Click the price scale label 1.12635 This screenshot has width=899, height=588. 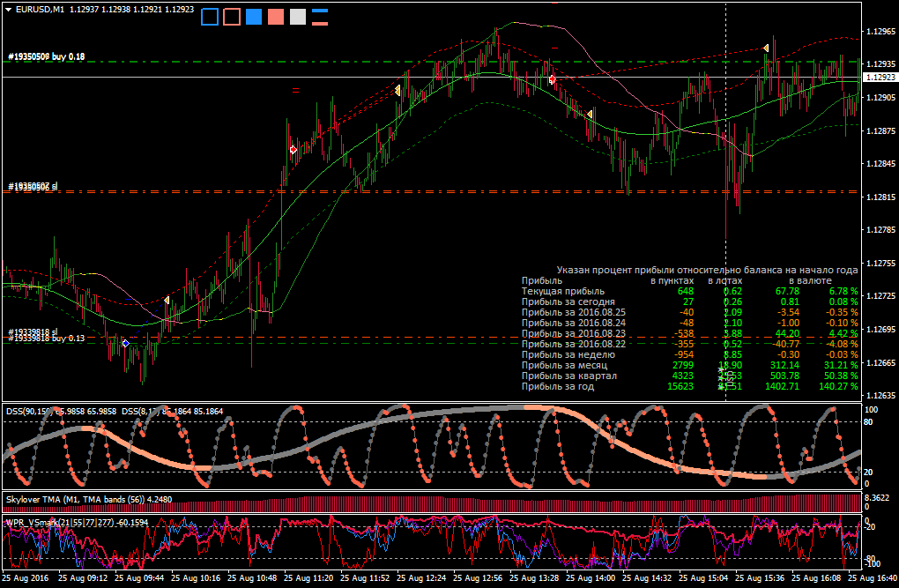click(x=880, y=395)
